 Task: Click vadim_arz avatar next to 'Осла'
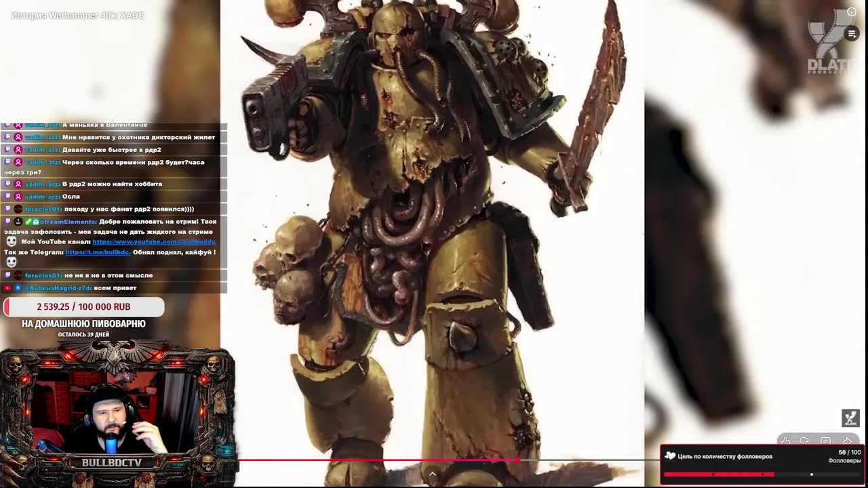(x=18, y=197)
